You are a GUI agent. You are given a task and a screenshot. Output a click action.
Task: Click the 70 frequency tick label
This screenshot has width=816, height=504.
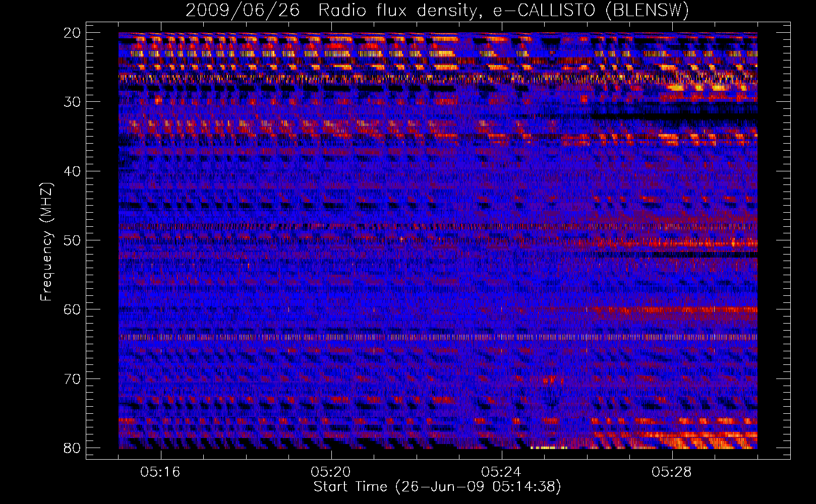pos(73,379)
